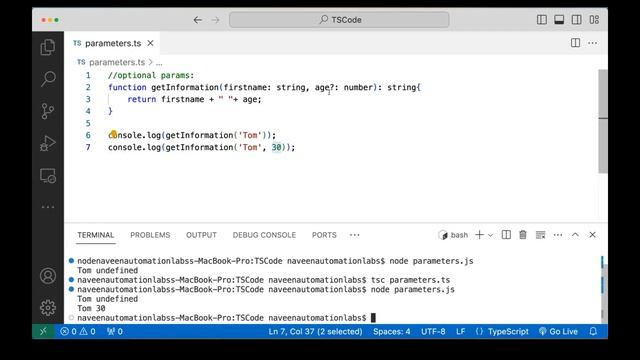
Task: Open the Source Control view
Action: tap(48, 111)
